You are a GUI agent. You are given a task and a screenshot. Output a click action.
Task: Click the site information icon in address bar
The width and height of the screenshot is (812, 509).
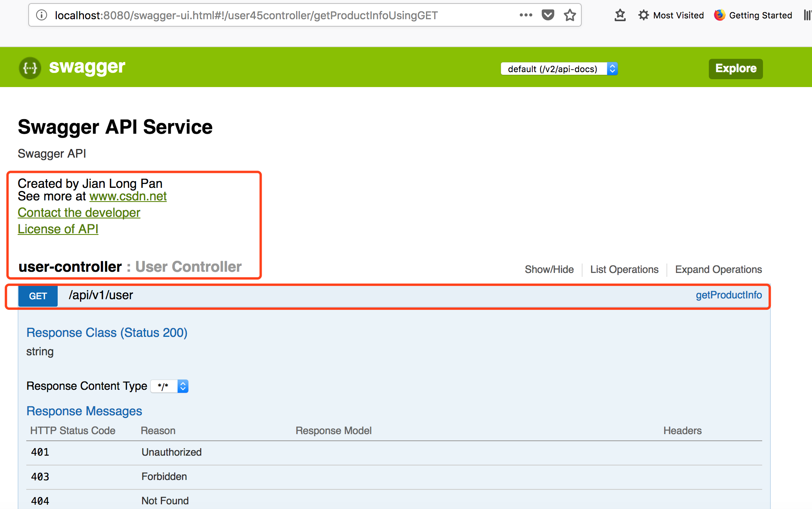tap(42, 15)
